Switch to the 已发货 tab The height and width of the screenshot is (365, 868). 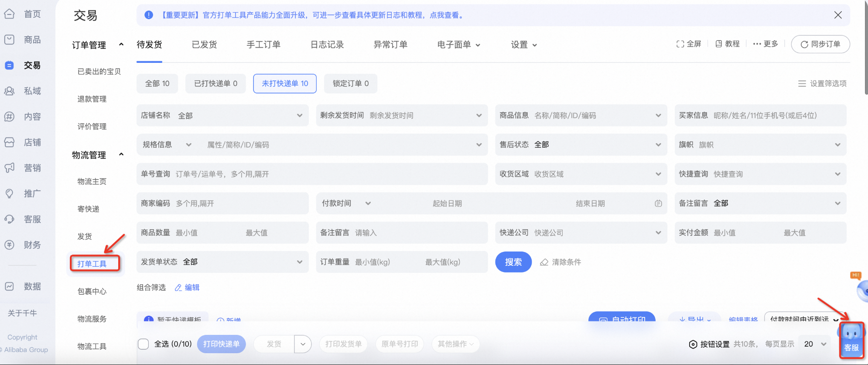click(x=205, y=45)
